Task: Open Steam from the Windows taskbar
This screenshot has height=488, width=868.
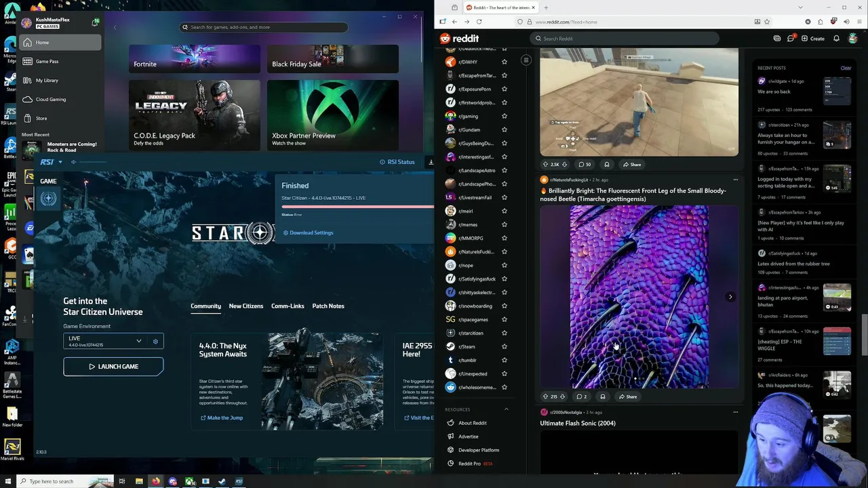Action: click(222, 481)
